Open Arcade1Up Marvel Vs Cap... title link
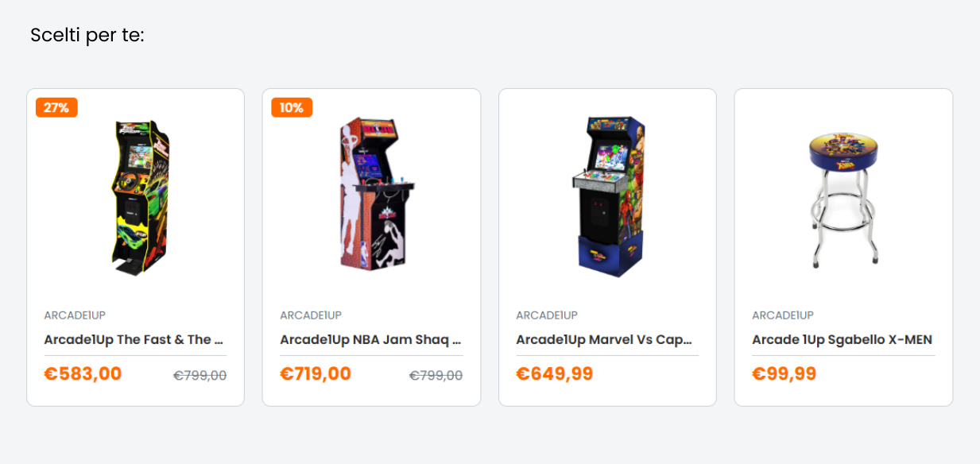 point(604,339)
